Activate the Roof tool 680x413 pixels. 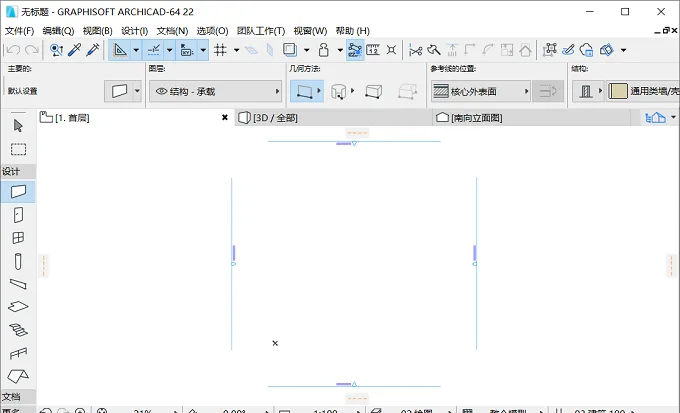[18, 376]
